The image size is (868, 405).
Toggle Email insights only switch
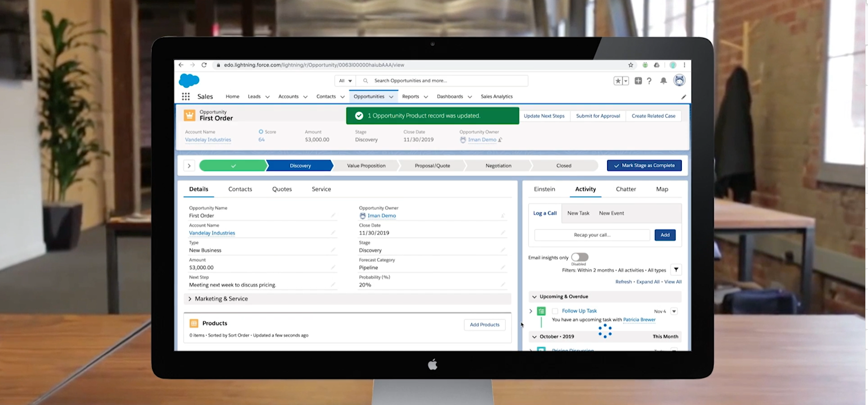point(580,257)
